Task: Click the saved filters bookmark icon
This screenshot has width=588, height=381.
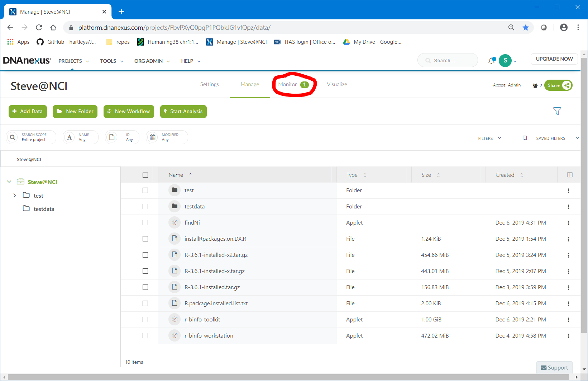Action: tap(525, 138)
